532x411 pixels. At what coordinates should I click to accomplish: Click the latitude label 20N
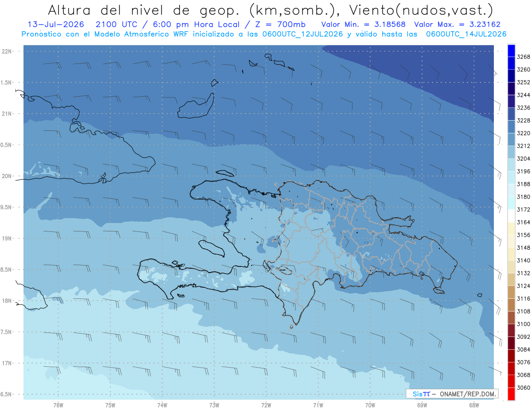pyautogui.click(x=7, y=176)
